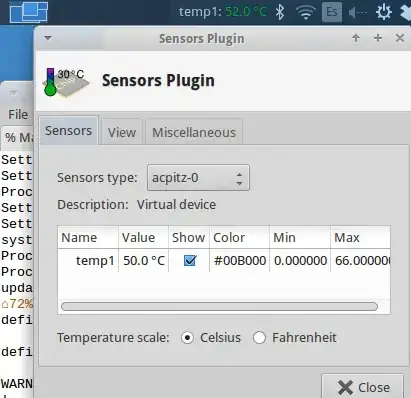Select the Fahrenheit temperature scale
This screenshot has height=398, width=411.
[259, 338]
